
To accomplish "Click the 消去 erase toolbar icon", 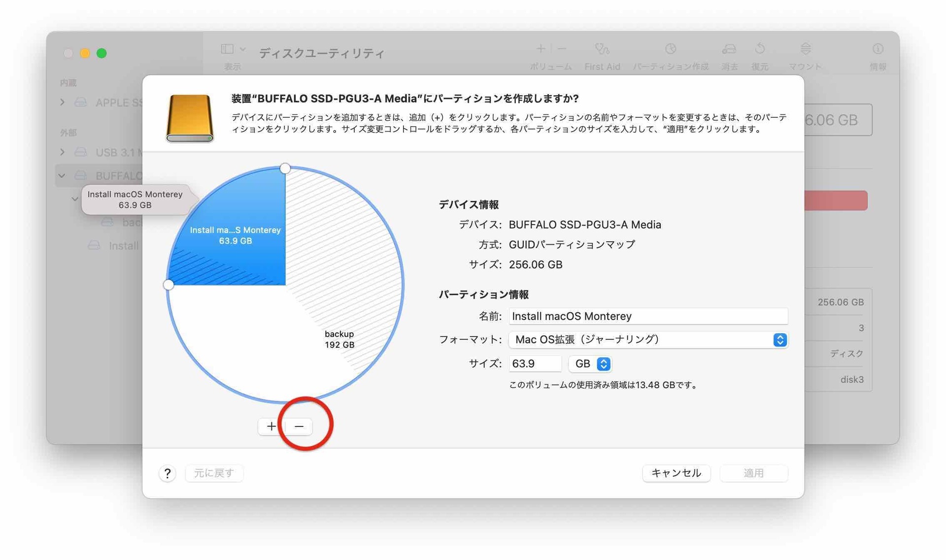I will tap(729, 49).
